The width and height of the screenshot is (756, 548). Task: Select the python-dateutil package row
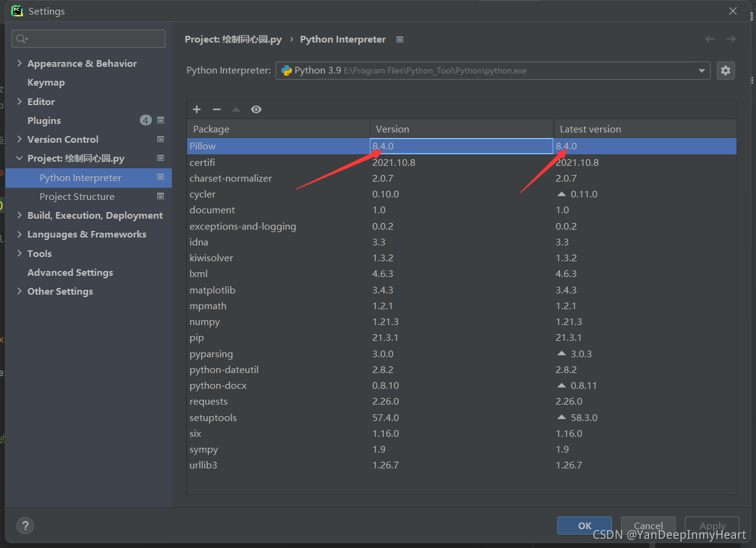point(461,369)
